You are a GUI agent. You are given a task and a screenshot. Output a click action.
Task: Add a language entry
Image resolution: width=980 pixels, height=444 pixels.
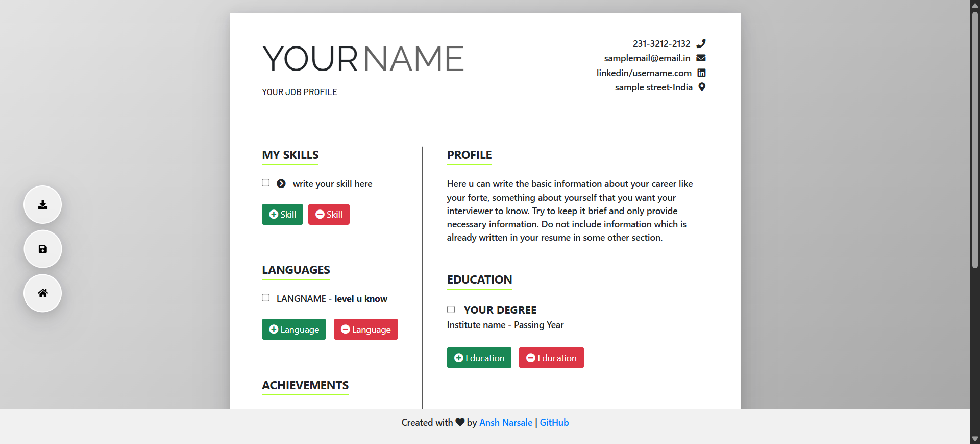pyautogui.click(x=294, y=330)
